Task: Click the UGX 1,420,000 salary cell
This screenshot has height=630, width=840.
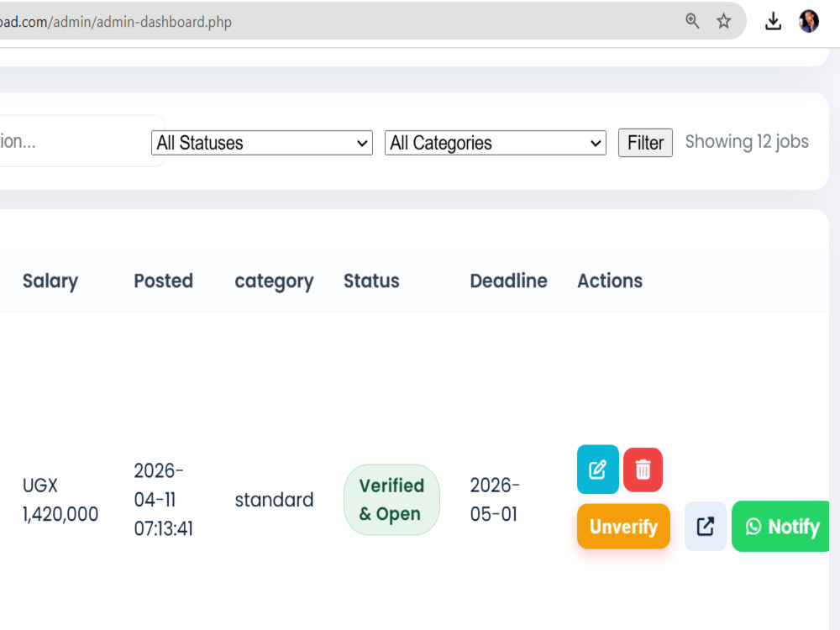Action: pyautogui.click(x=60, y=500)
